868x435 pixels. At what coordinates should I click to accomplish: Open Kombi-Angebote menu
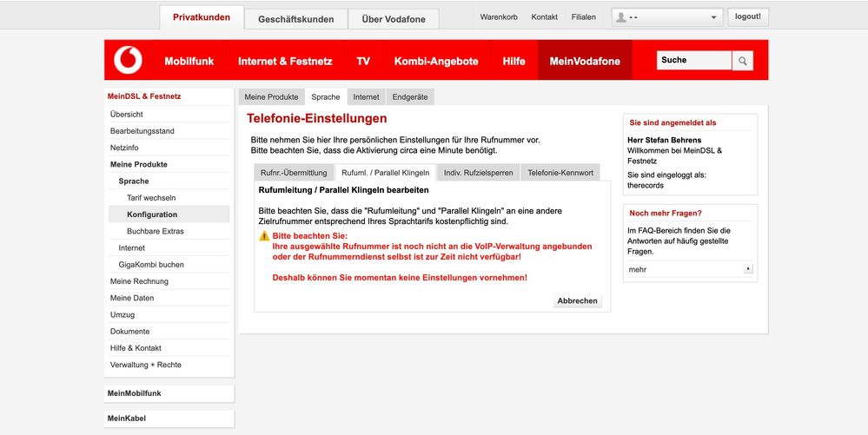pos(436,61)
